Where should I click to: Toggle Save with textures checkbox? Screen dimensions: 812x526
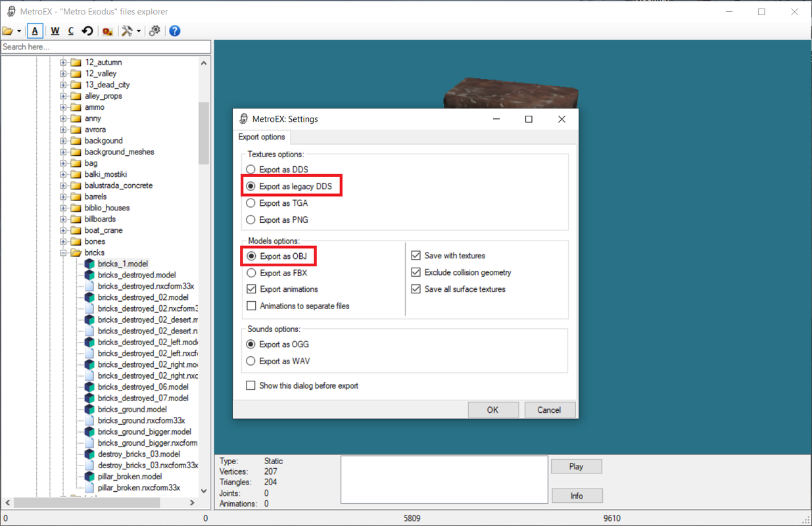[x=416, y=255]
